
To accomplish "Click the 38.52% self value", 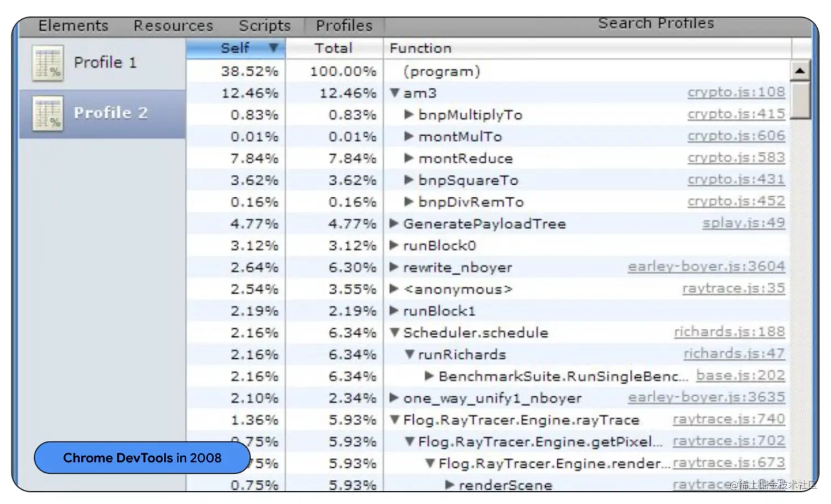I will [250, 71].
